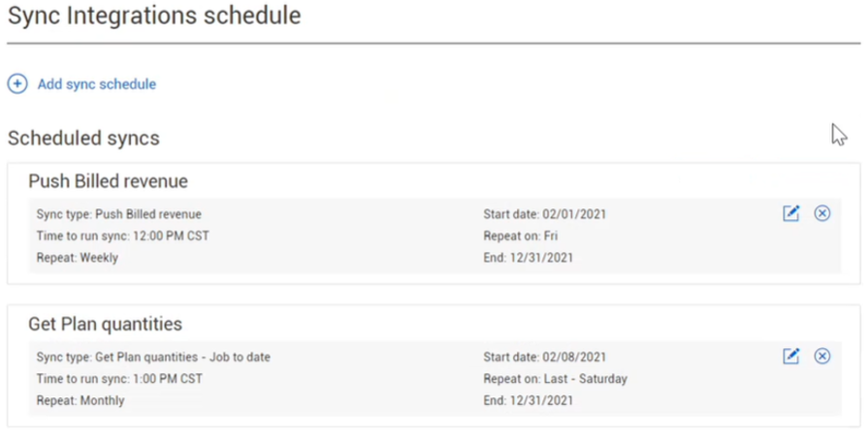Remove the Get Plan quantities sync
The image size is (868, 437).
822,357
